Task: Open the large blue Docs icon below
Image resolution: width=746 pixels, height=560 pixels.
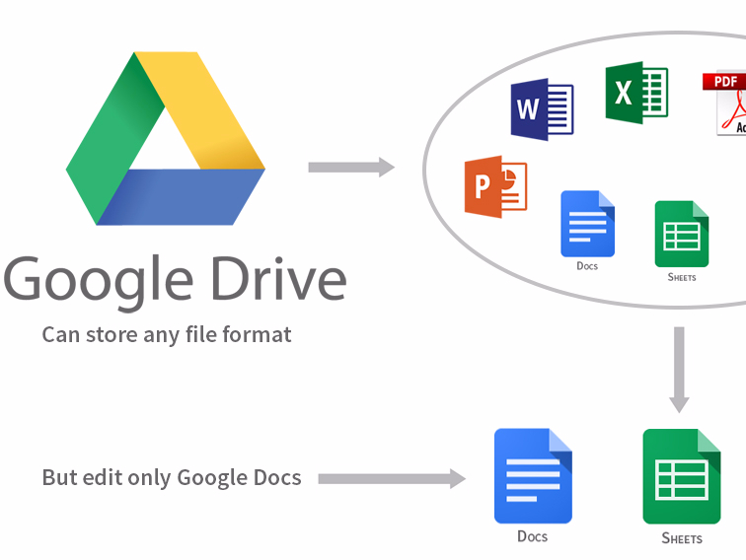Action: tap(533, 476)
